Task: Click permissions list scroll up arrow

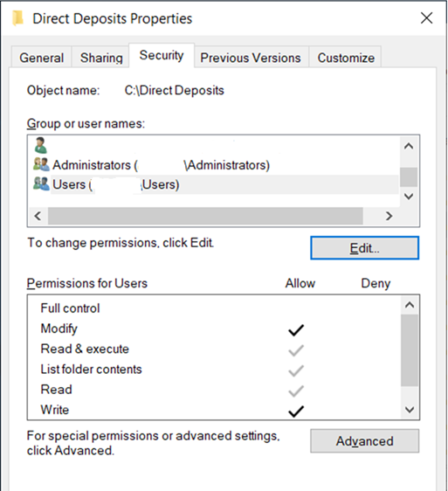Action: (x=410, y=305)
